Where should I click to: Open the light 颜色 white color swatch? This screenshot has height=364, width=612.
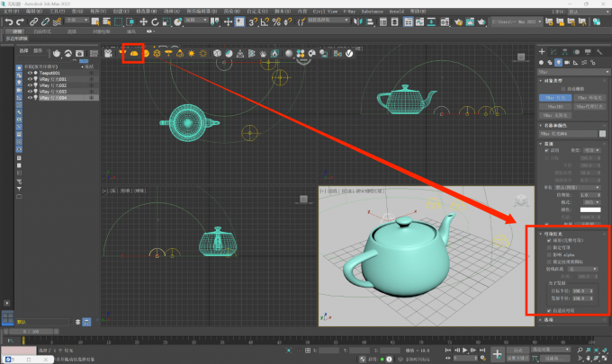590,209
